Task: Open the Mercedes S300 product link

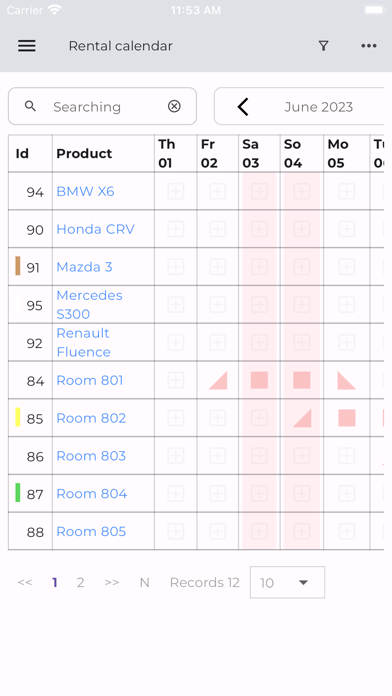Action: 89,304
